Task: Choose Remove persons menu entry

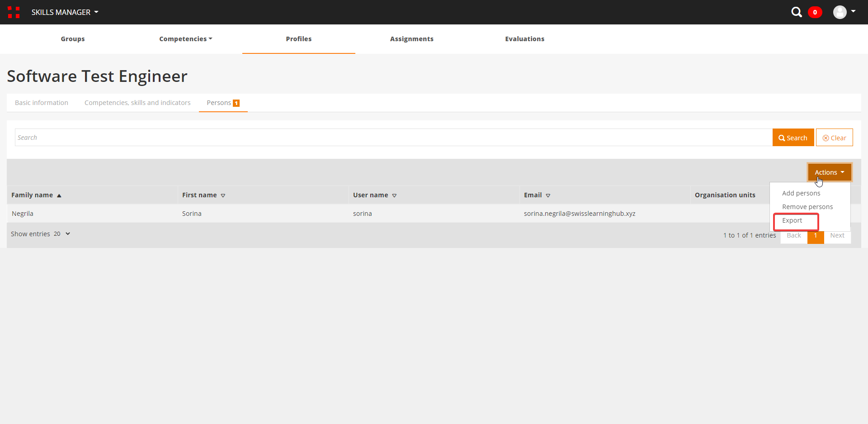Action: [x=807, y=207]
